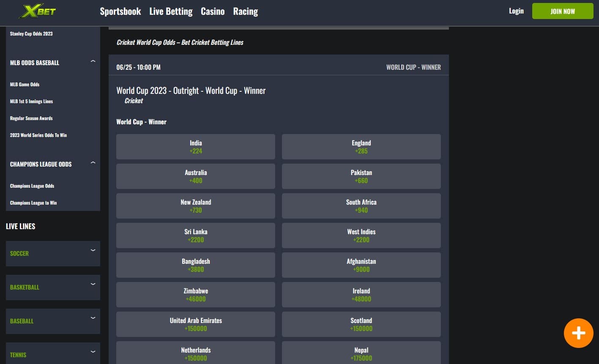
Task: Select Zimbabwe +46000 bet
Action: [196, 295]
